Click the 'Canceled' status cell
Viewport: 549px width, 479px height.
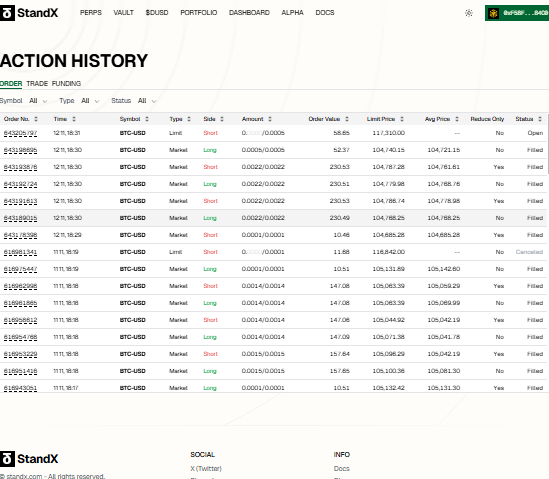click(529, 252)
